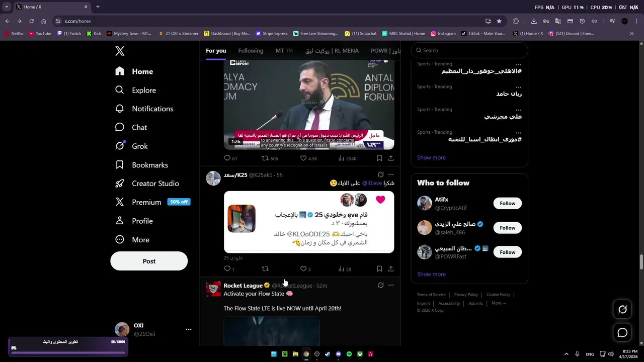Screen dimensions: 644x362
Task: Reply to the K25 post
Action: [x=229, y=269]
